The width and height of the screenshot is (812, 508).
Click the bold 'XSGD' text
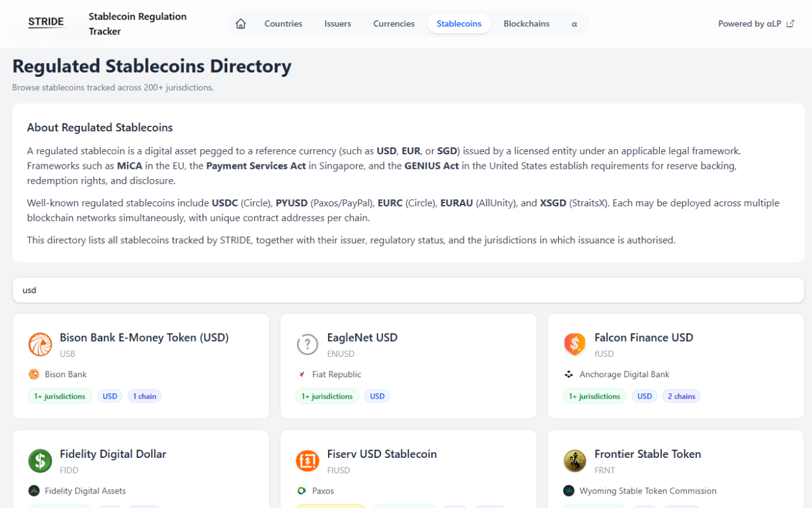coord(553,203)
